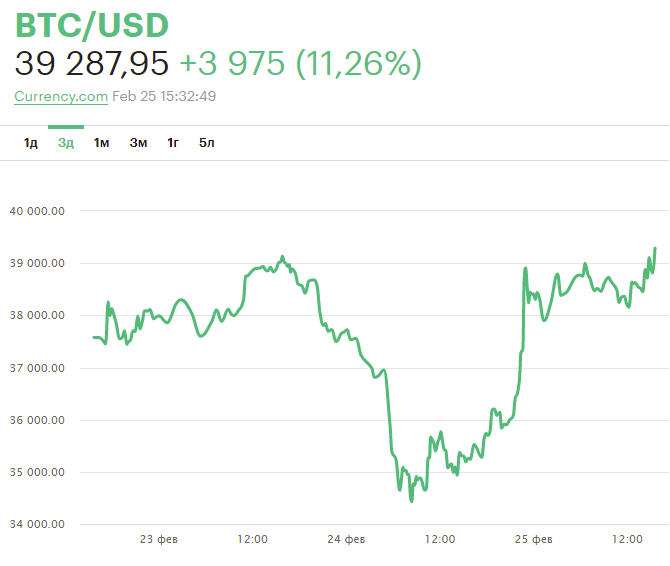Click the current price 39 287,95
Screen dimensions: 670x566
click(92, 64)
